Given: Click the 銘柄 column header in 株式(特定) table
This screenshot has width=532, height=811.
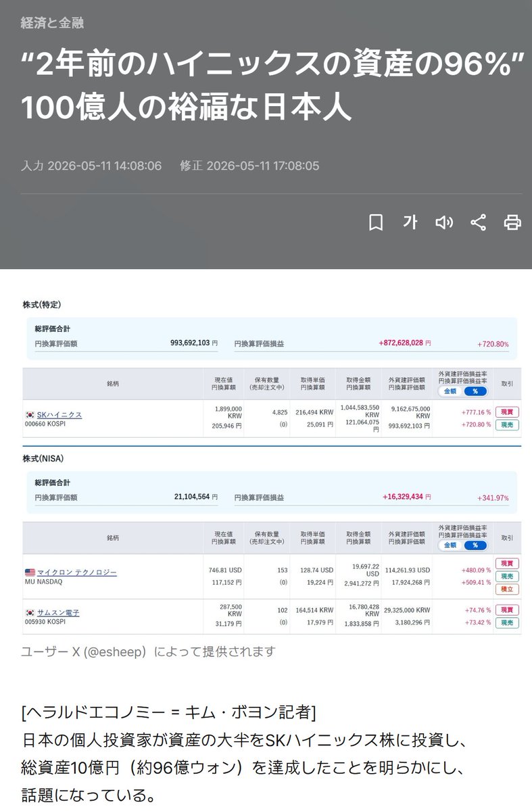Looking at the screenshot, I should click(112, 383).
